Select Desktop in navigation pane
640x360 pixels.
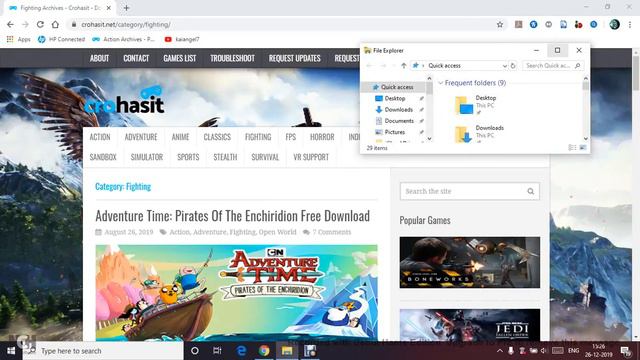pyautogui.click(x=395, y=98)
